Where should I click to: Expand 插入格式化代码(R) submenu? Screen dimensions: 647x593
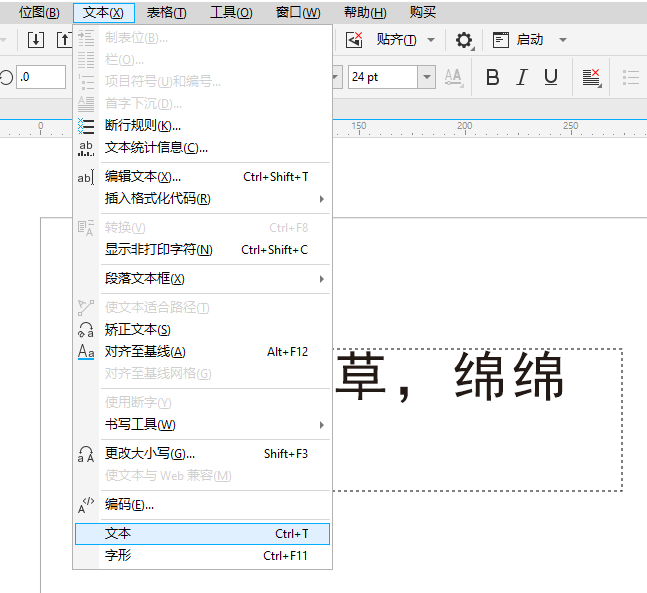(x=203, y=199)
